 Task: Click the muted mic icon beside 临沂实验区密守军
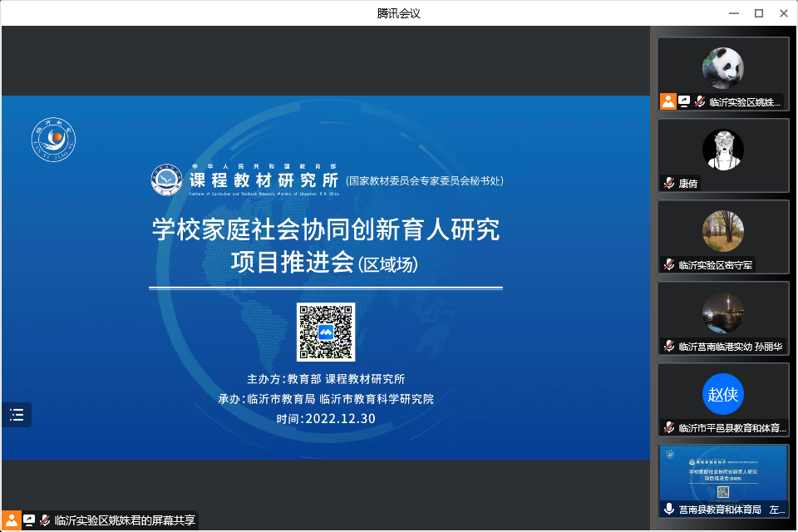point(669,264)
